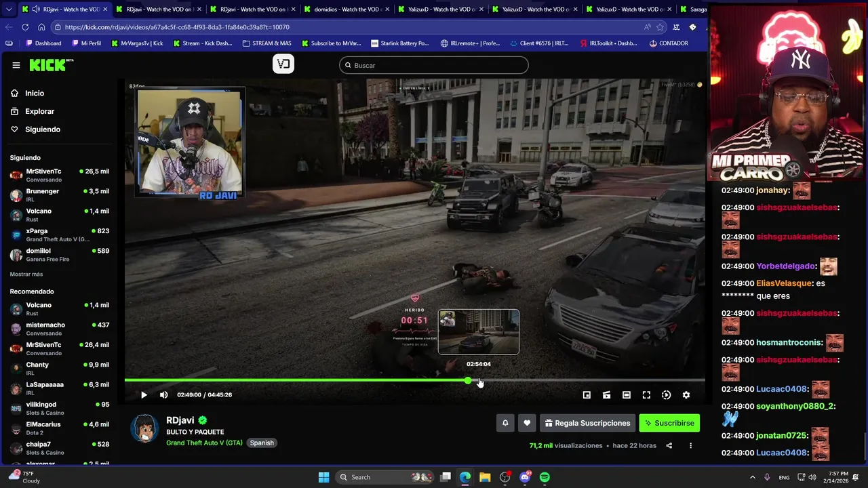Toggle picture-in-picture mini player icon
The image size is (868, 488).
(x=587, y=394)
